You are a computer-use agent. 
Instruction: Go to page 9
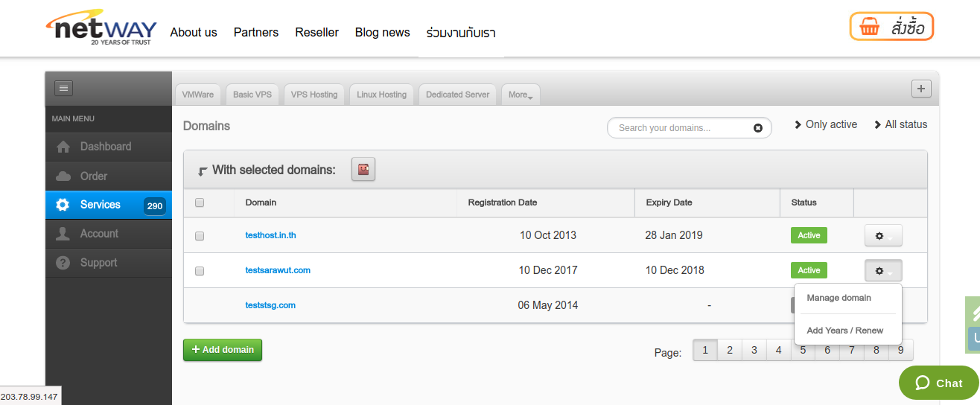(x=900, y=350)
